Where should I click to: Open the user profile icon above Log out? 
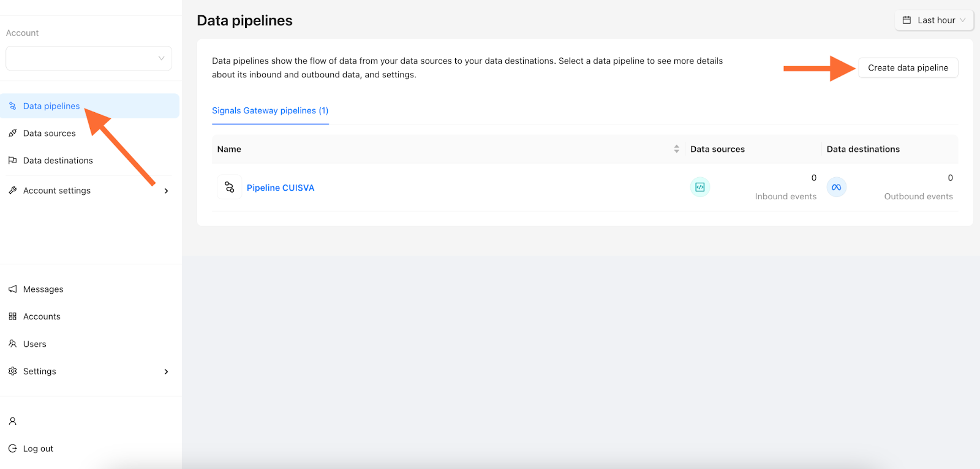pyautogui.click(x=12, y=421)
